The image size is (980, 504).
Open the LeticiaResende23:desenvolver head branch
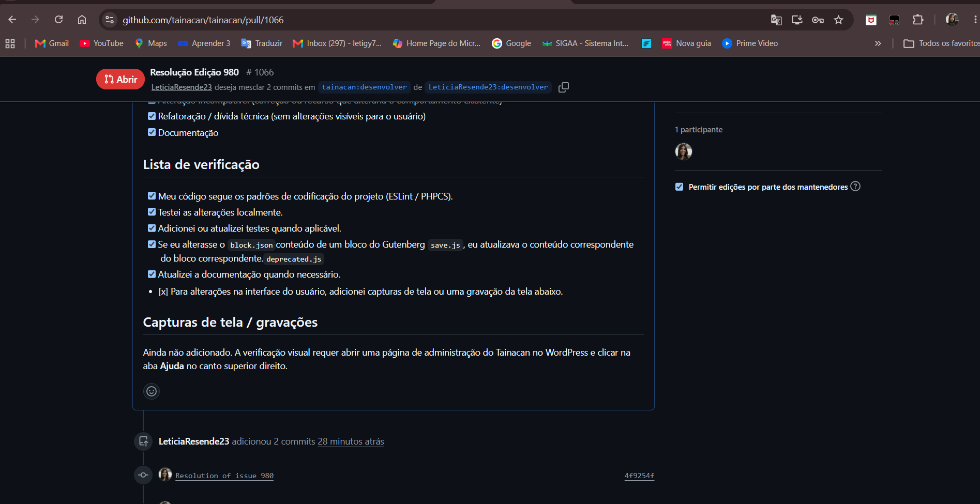coord(488,87)
